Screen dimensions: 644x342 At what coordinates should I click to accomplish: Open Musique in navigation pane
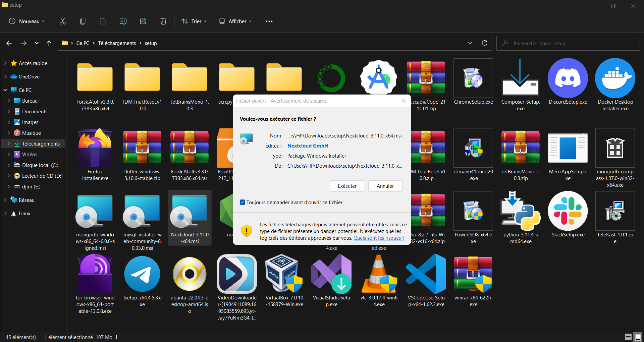(x=32, y=133)
